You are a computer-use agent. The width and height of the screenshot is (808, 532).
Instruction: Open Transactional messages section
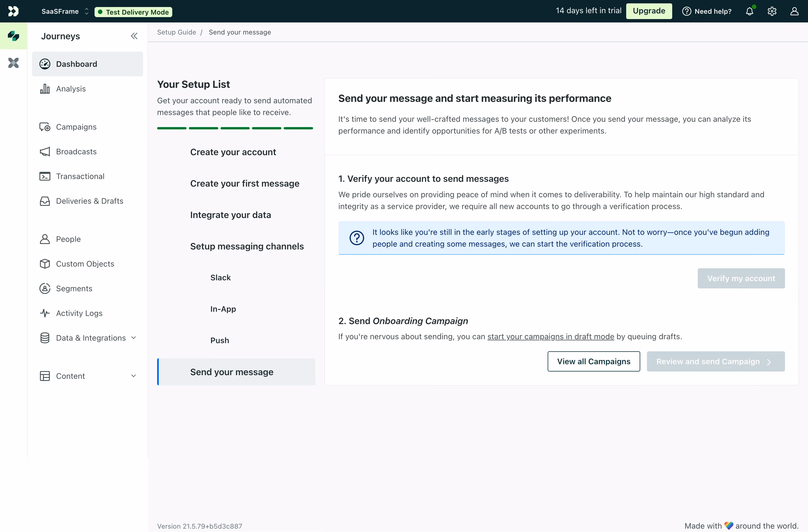click(x=87, y=176)
